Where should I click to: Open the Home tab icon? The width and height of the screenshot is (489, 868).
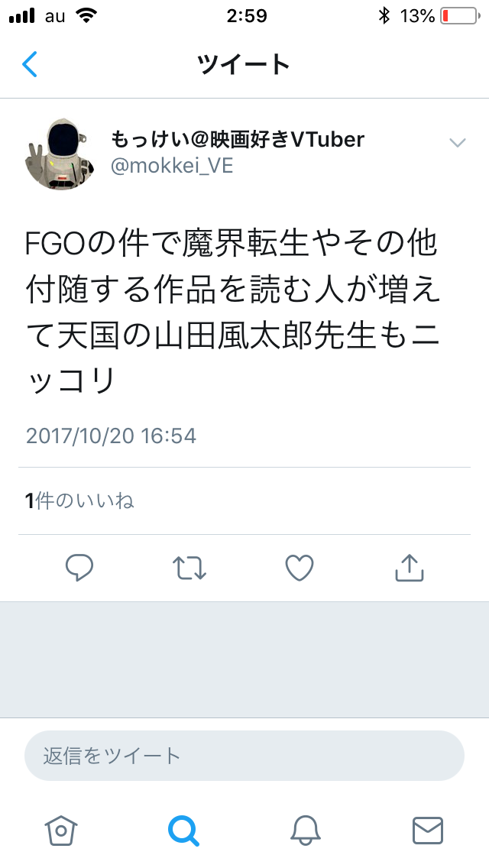click(61, 831)
